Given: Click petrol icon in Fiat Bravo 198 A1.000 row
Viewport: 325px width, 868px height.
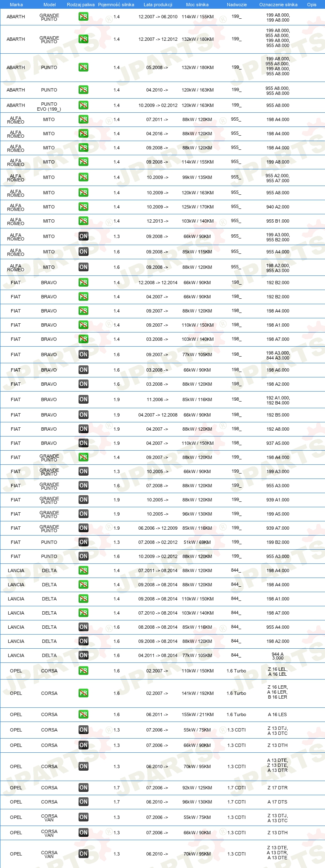Looking at the screenshot, I should [x=84, y=325].
